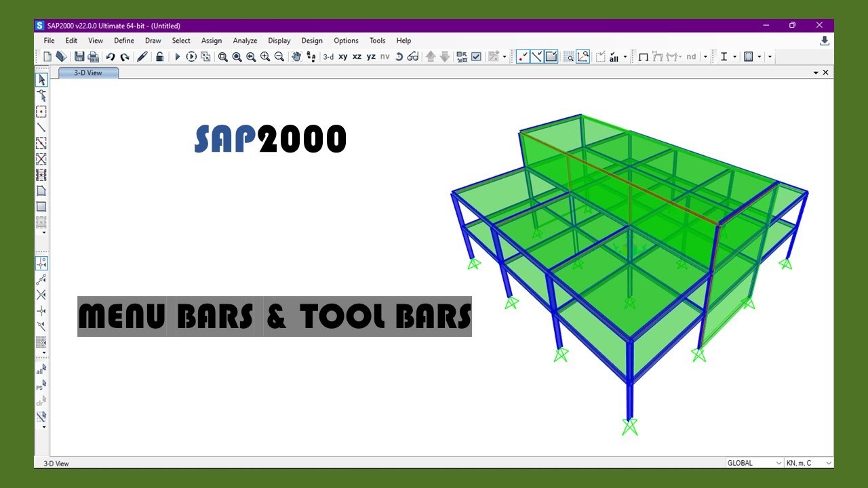
Task: Click the New Model icon
Action: (47, 57)
